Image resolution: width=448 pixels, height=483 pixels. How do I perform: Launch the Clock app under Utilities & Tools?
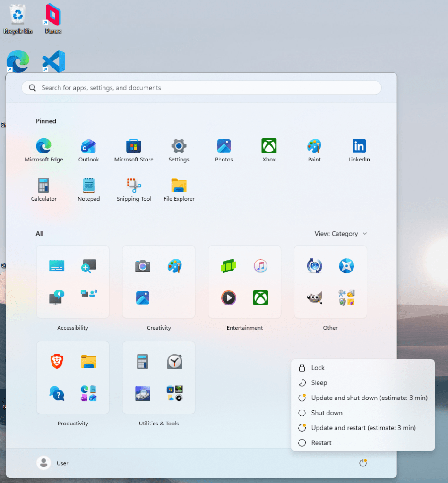point(174,361)
